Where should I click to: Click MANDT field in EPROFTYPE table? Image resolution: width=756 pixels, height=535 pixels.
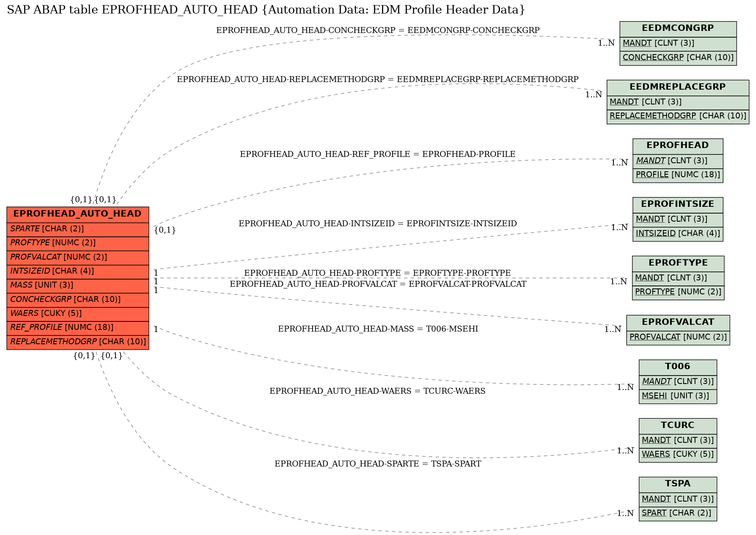tap(678, 278)
